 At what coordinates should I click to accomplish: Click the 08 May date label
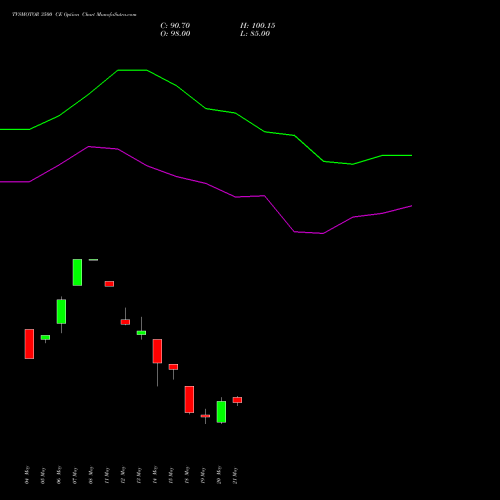[x=91, y=475]
